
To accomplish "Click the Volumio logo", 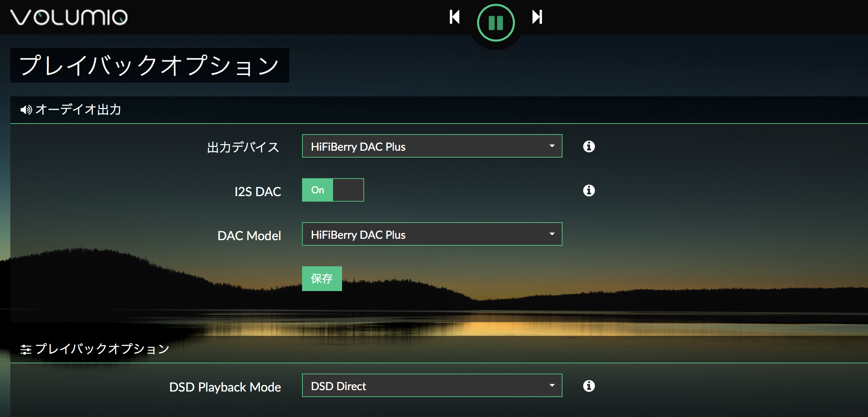I will click(69, 17).
